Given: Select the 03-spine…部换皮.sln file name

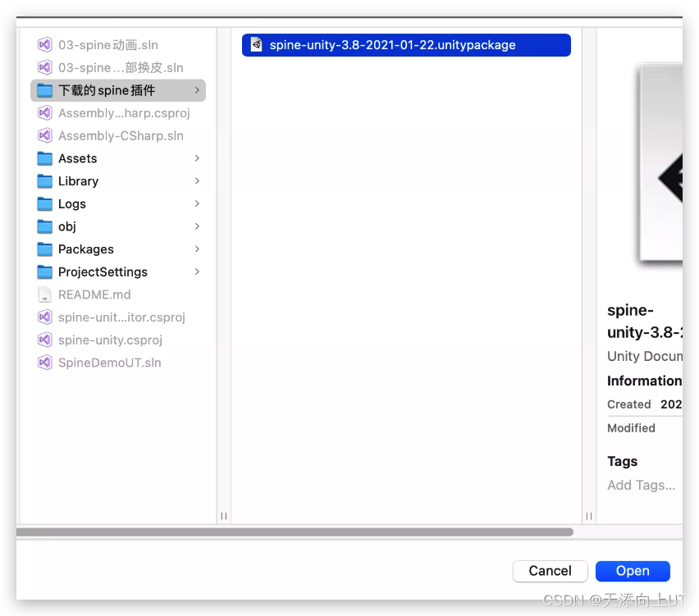Looking at the screenshot, I should 121,68.
